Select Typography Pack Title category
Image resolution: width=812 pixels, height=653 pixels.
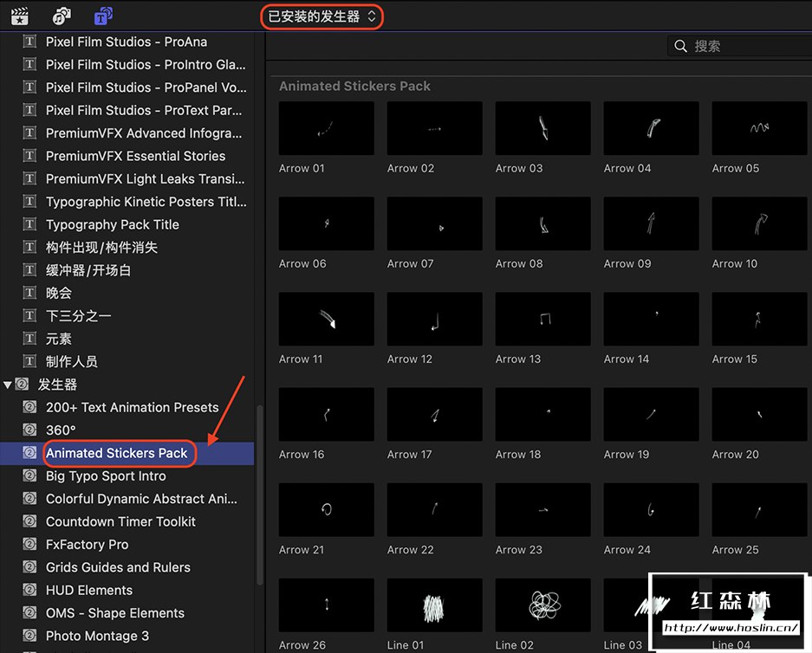click(x=127, y=224)
